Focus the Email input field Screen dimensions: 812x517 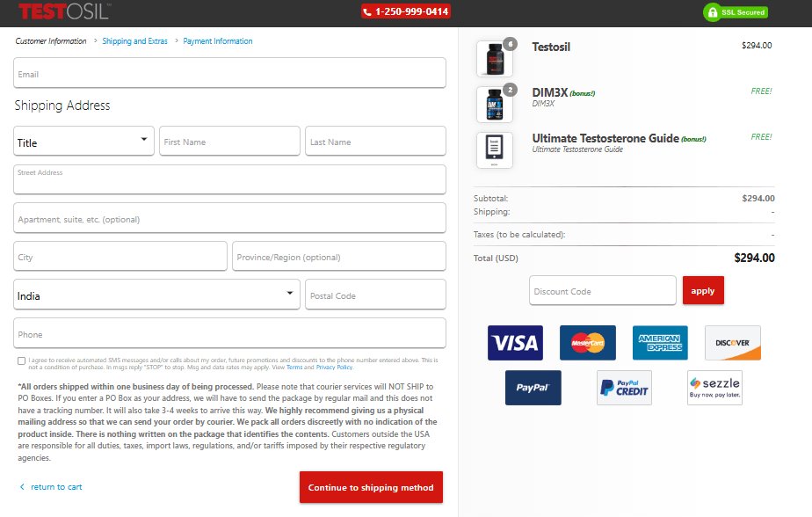click(229, 72)
